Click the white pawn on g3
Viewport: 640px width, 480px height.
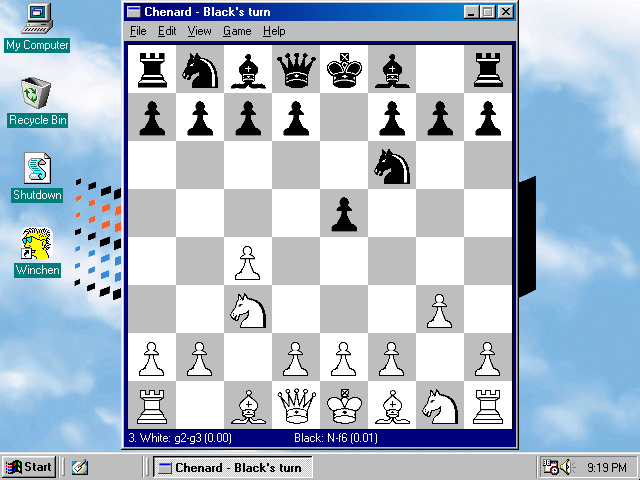coord(440,310)
